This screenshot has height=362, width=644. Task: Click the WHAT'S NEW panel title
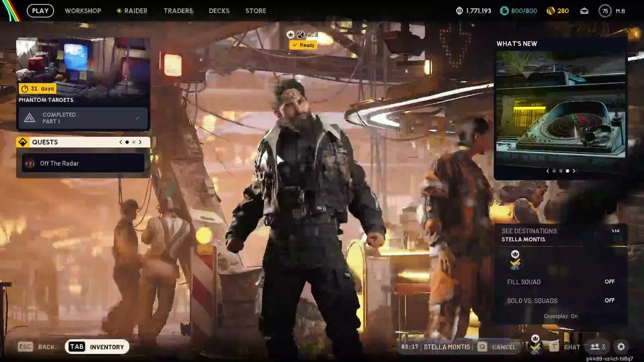[x=517, y=44]
